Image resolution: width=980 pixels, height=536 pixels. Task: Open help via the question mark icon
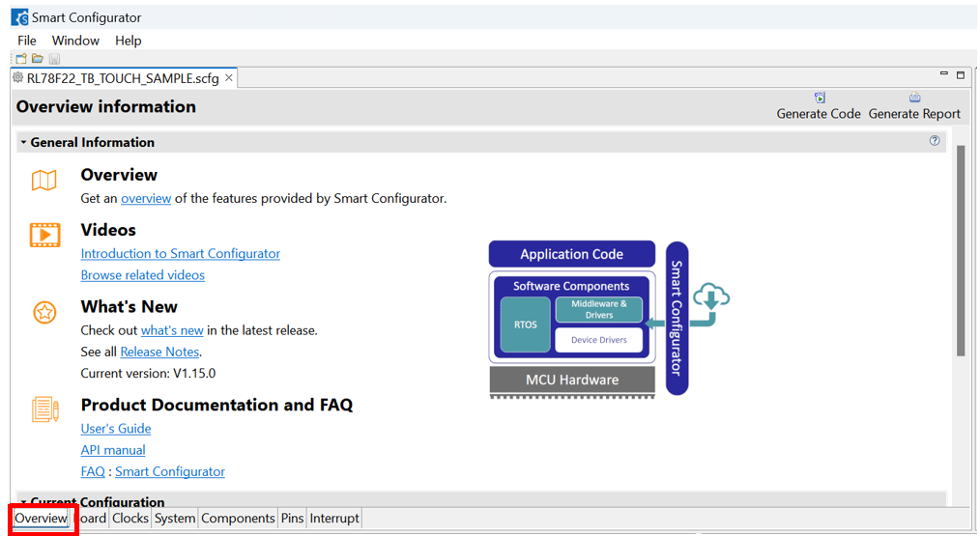click(x=935, y=141)
